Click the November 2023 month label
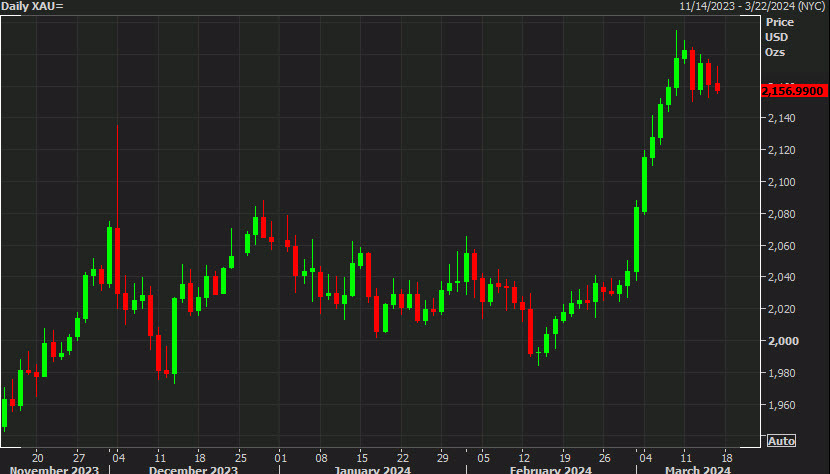The width and height of the screenshot is (830, 474). tap(54, 469)
